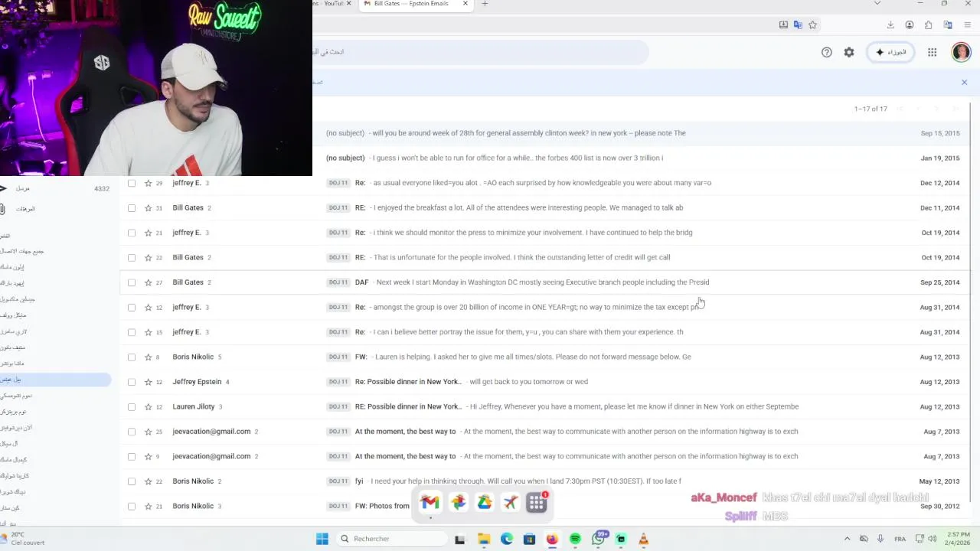Open the weather widget showing 20°C
Screen dimensions: 980x551
(x=23, y=539)
